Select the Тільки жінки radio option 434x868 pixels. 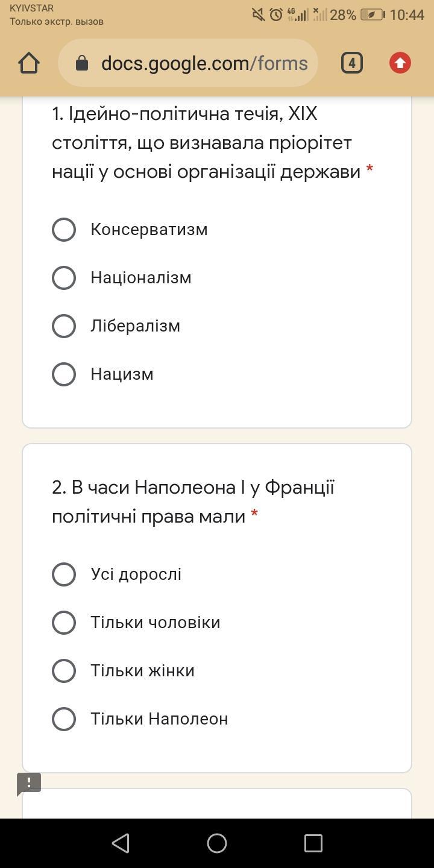pos(64,671)
